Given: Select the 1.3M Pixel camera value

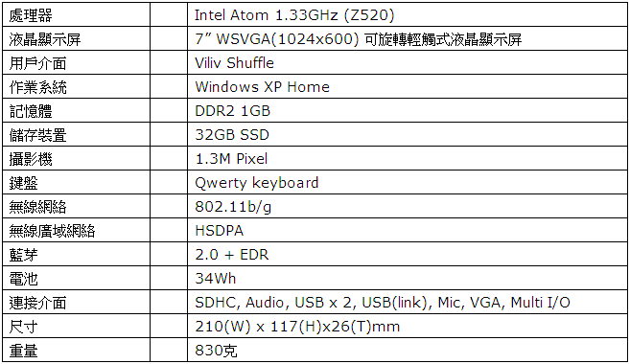Looking at the screenshot, I should coord(231,159).
